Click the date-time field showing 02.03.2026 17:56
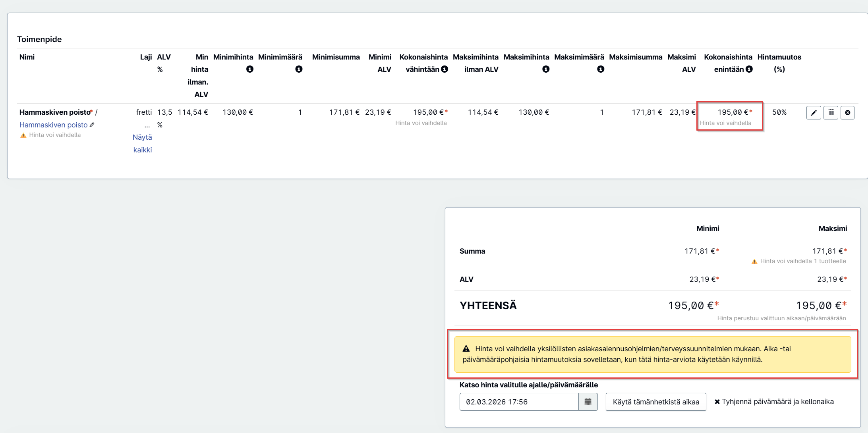 pos(519,402)
